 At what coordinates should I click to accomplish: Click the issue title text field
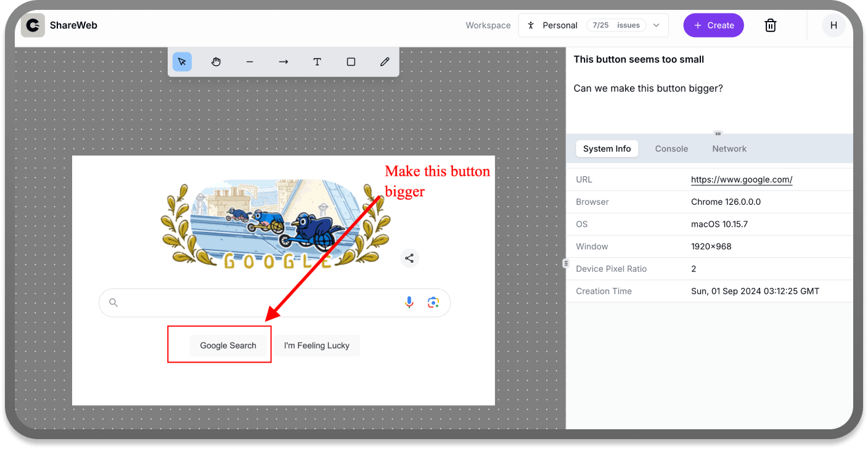(x=639, y=59)
